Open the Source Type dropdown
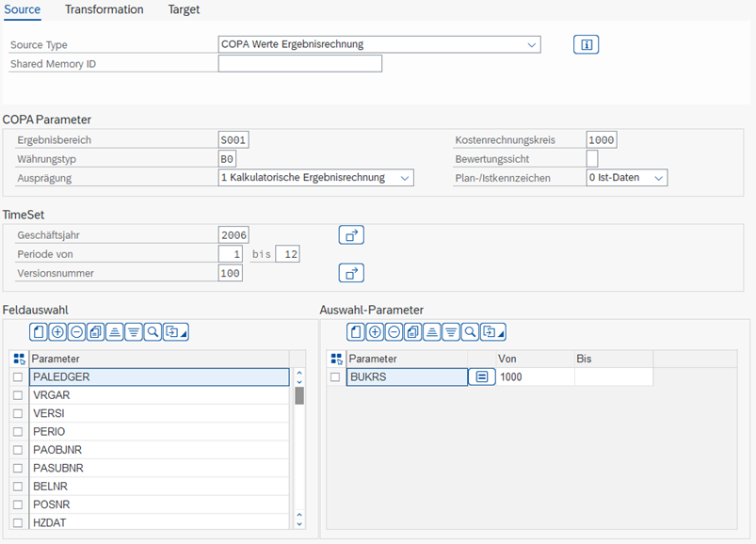 (531, 45)
